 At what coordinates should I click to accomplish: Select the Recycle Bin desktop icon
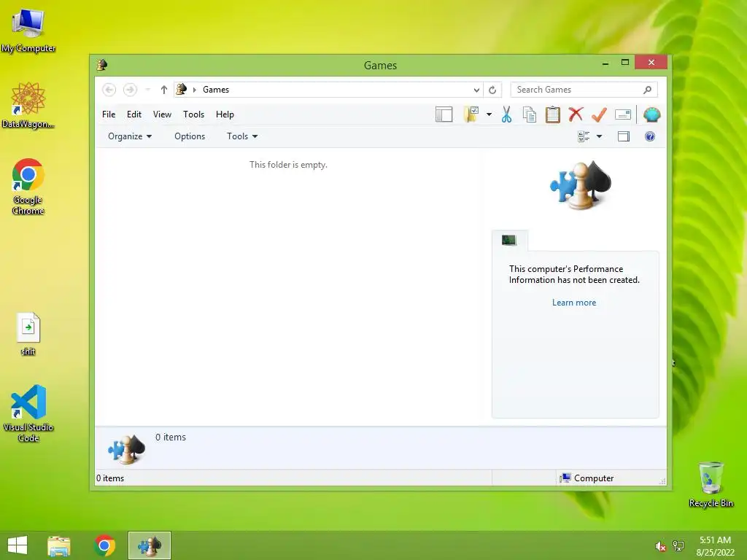point(711,484)
